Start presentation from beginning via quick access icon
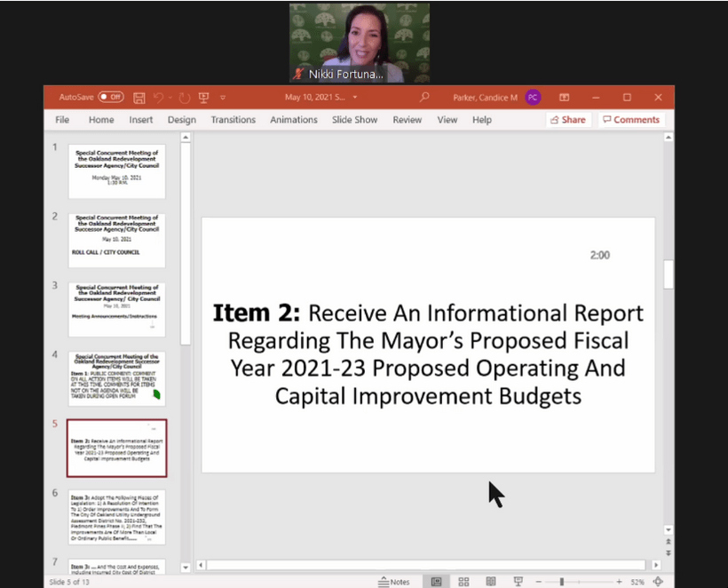728x588 pixels. tap(203, 97)
